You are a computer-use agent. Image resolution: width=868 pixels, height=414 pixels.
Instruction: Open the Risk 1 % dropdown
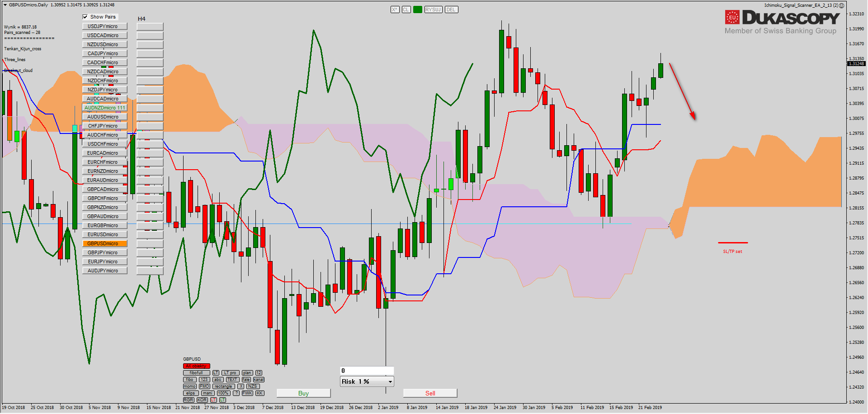[367, 381]
